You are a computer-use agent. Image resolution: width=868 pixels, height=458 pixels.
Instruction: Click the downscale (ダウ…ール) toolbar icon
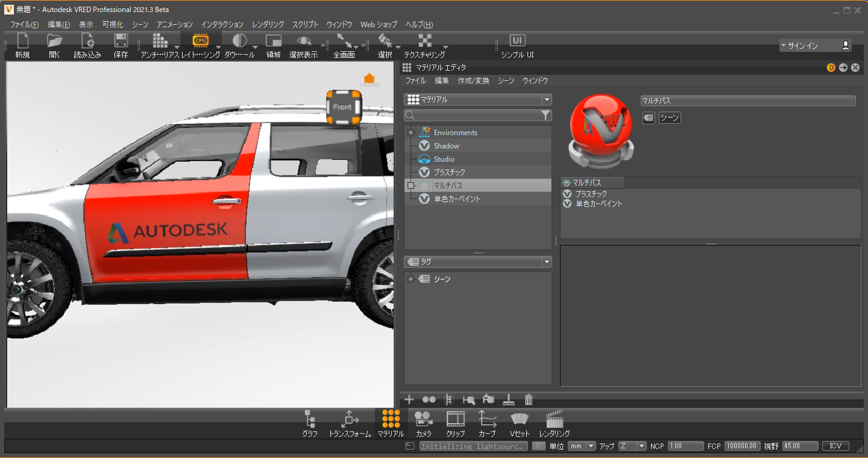(239, 41)
